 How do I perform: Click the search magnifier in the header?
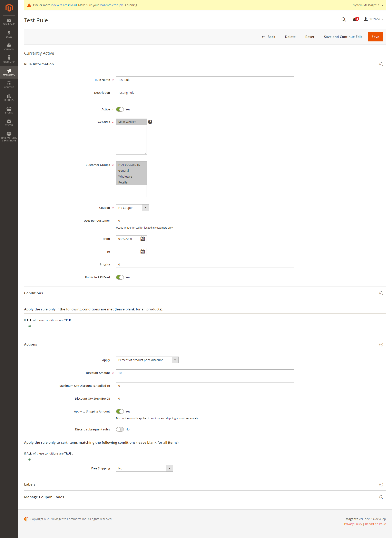(343, 19)
